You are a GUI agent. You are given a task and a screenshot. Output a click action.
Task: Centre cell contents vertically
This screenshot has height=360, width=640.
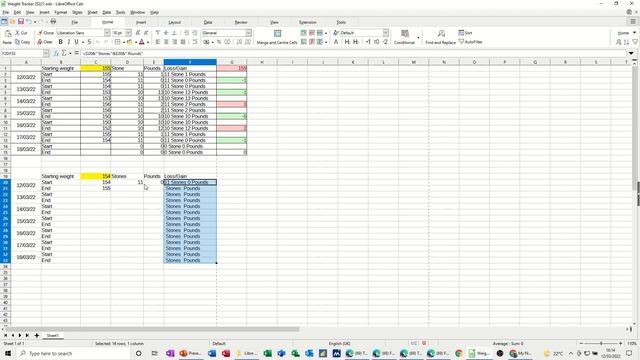[x=166, y=33]
